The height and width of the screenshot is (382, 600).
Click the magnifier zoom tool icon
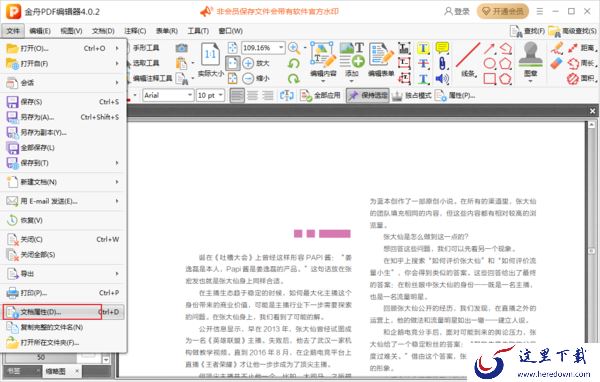pos(294,48)
